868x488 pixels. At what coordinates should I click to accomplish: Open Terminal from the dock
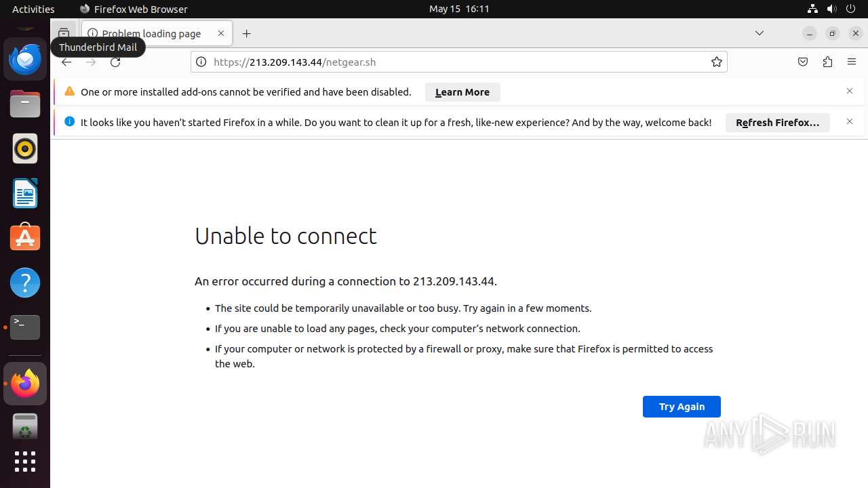[x=25, y=327]
